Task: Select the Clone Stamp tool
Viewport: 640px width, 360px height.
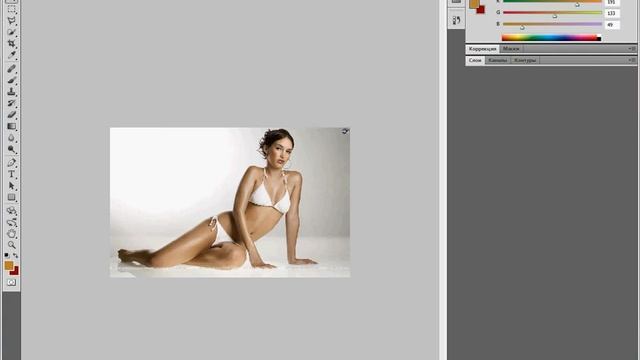Action: 11,91
